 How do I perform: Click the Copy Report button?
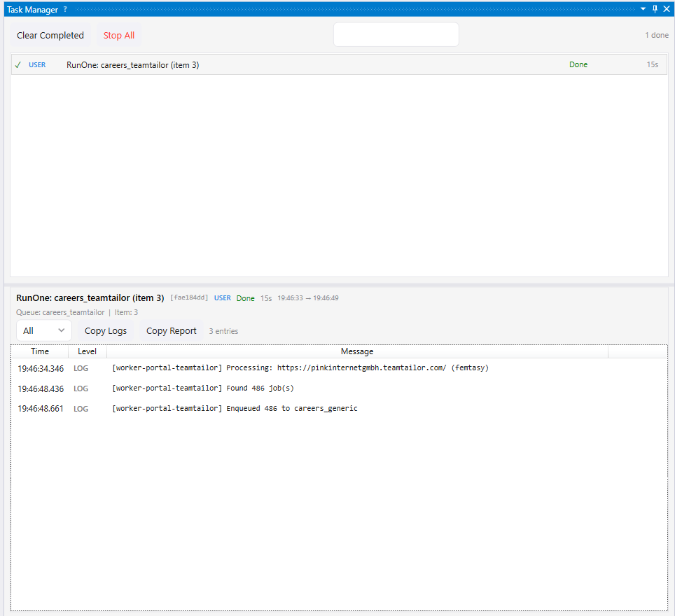pos(172,330)
